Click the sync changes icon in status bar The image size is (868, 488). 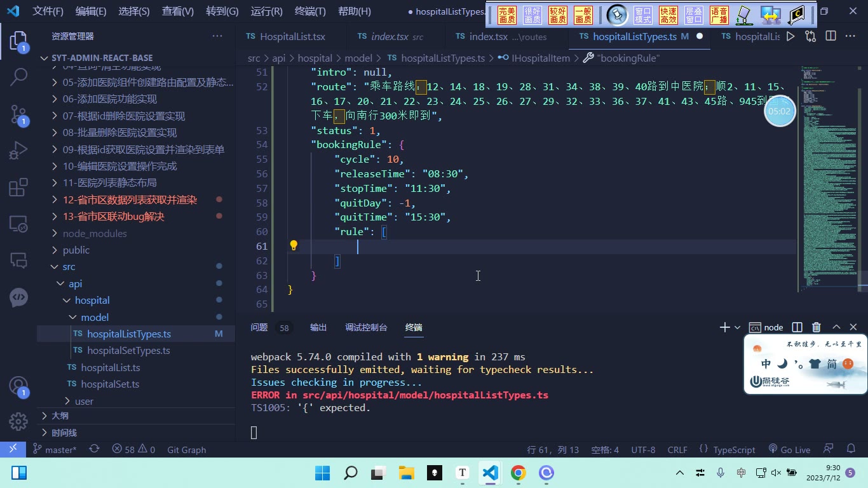click(94, 449)
